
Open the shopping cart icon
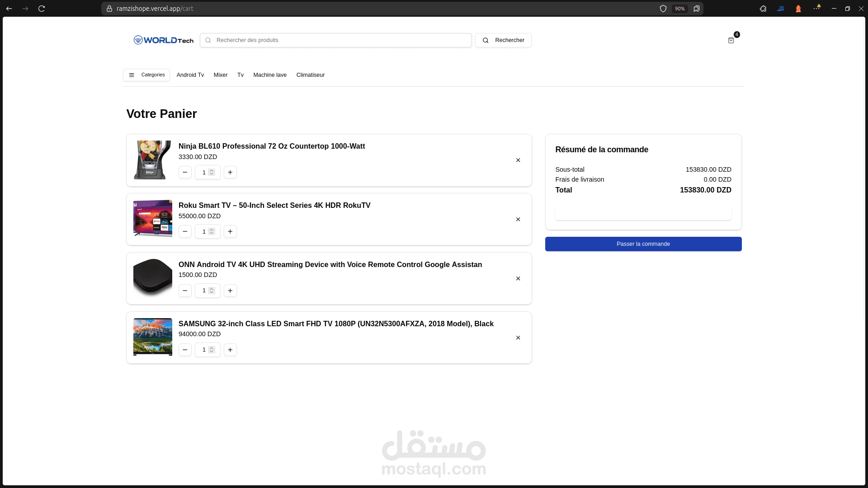(x=731, y=40)
